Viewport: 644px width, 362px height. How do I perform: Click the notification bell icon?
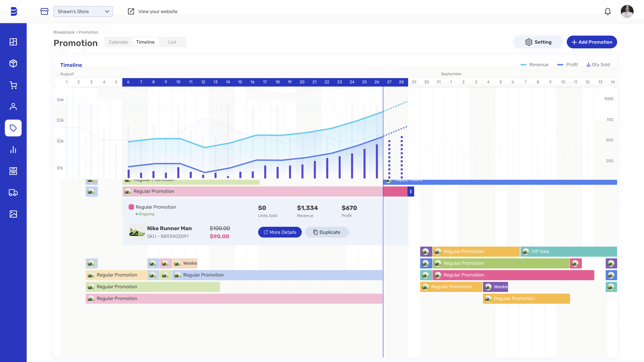[608, 12]
